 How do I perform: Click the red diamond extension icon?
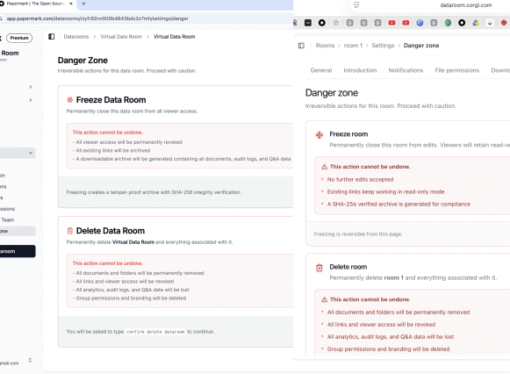504,23
